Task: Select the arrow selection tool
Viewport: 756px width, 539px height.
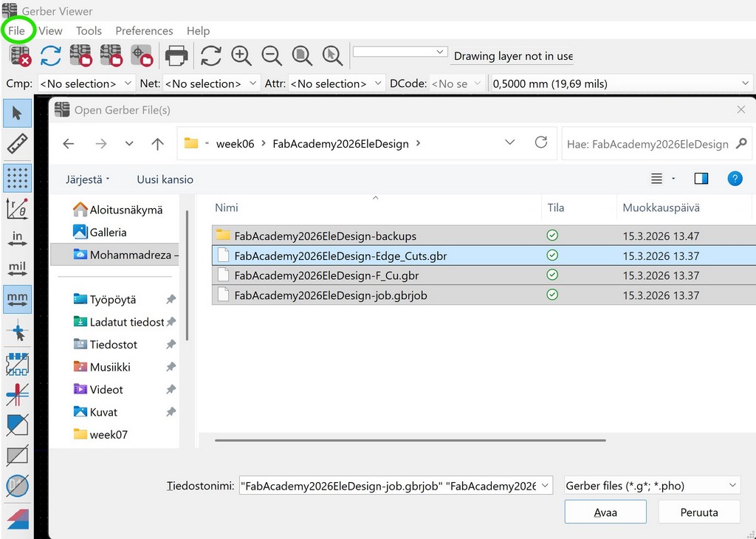Action: 18,113
